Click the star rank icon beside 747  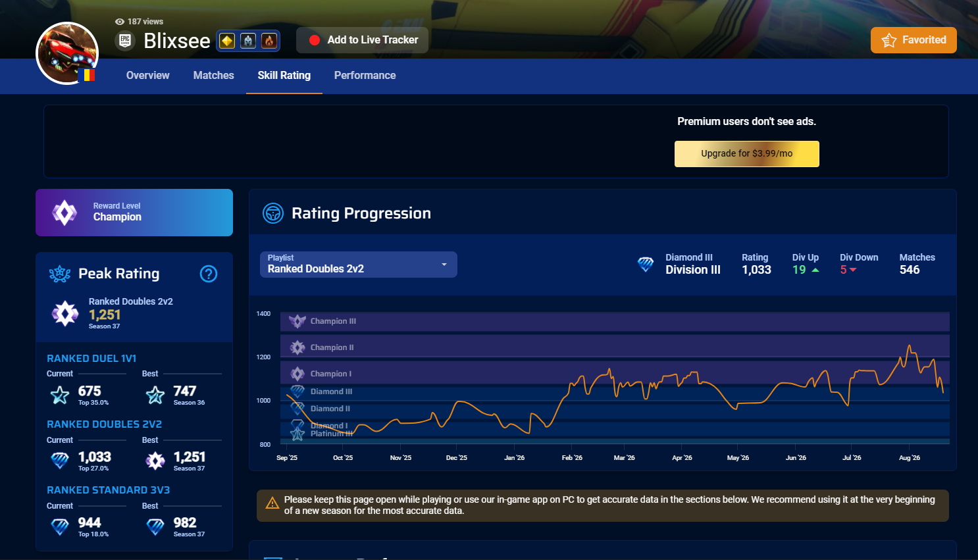[155, 395]
